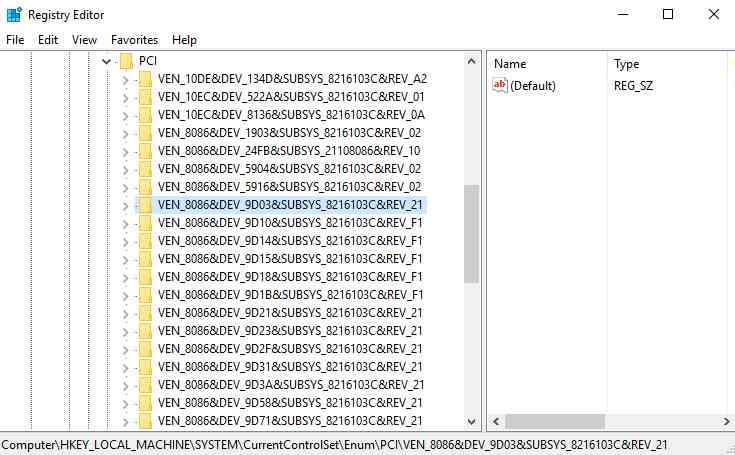The image size is (735, 455).
Task: Click folder icon of VEN_10DE&DEV_134D key
Action: point(145,79)
